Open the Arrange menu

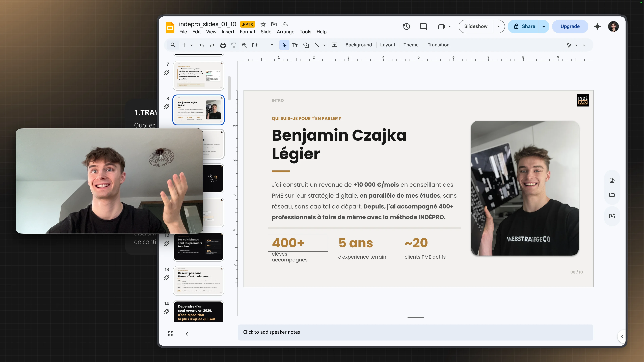click(x=285, y=32)
